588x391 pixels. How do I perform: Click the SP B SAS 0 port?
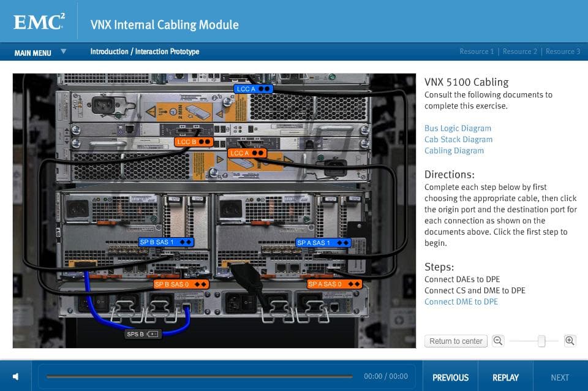181,284
